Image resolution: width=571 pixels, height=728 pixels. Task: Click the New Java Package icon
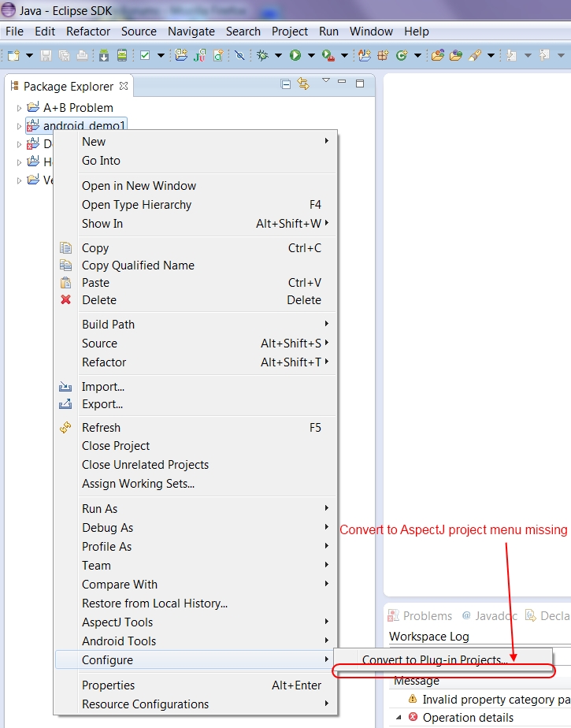point(383,56)
